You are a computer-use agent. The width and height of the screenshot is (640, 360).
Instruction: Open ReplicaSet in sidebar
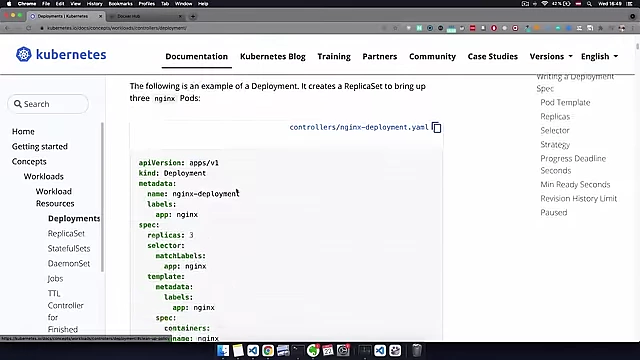(x=66, y=233)
